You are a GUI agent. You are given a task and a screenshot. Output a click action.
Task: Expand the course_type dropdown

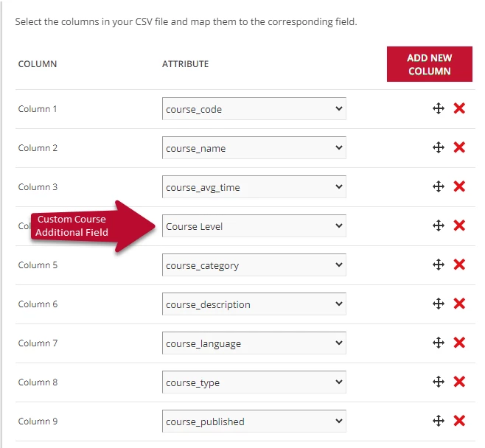click(254, 382)
